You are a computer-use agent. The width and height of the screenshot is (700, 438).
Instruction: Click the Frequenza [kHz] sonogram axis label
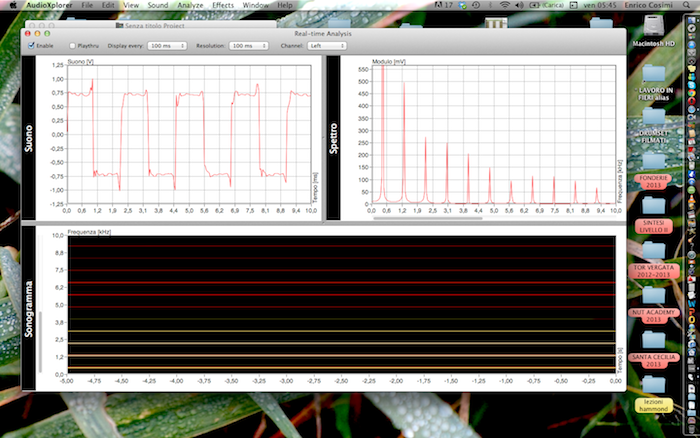[x=89, y=232]
